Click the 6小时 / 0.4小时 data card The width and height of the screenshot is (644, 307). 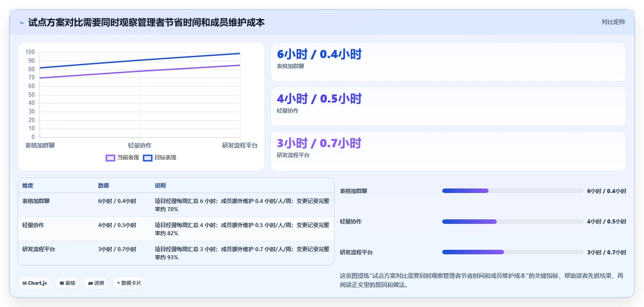coord(448,62)
